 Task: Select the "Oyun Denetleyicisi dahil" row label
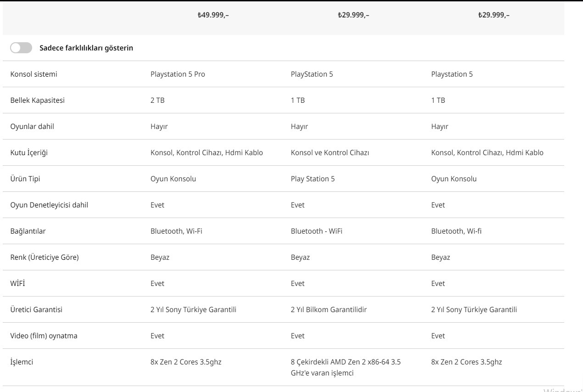(x=49, y=205)
